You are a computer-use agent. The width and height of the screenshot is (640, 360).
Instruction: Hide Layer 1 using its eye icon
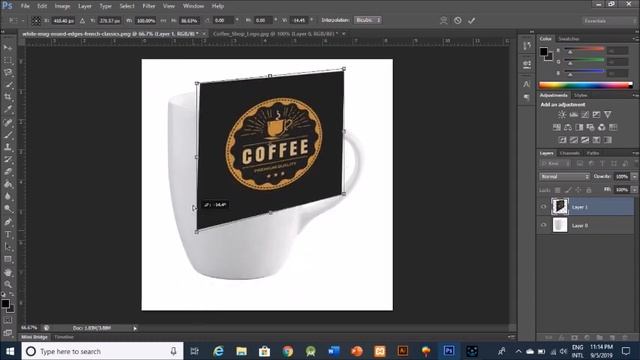click(543, 207)
